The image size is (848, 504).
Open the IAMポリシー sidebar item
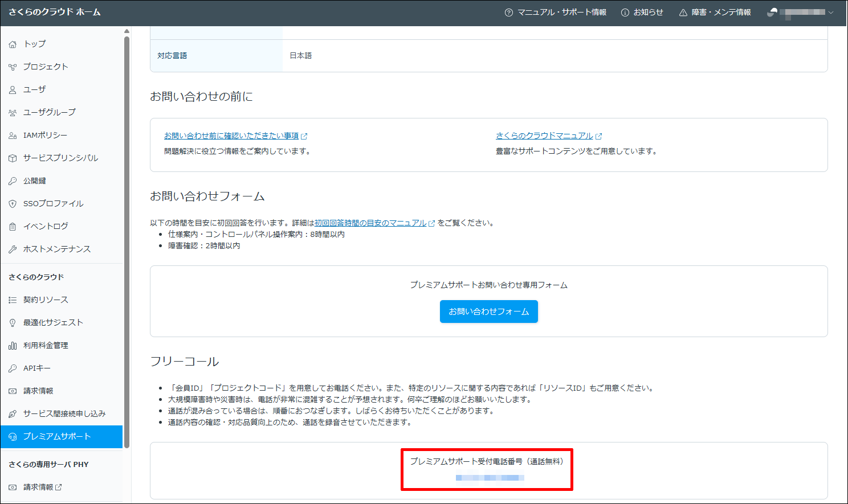click(x=45, y=136)
